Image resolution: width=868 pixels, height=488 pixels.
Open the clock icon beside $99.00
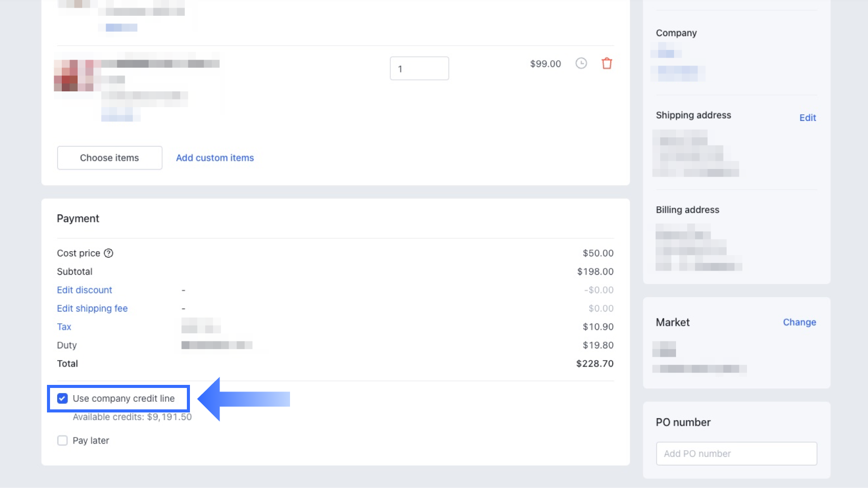coord(581,63)
